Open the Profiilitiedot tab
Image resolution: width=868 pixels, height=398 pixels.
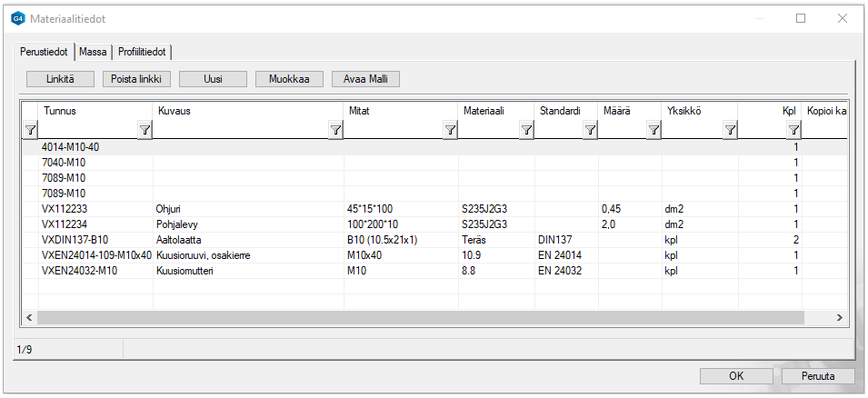pos(142,52)
